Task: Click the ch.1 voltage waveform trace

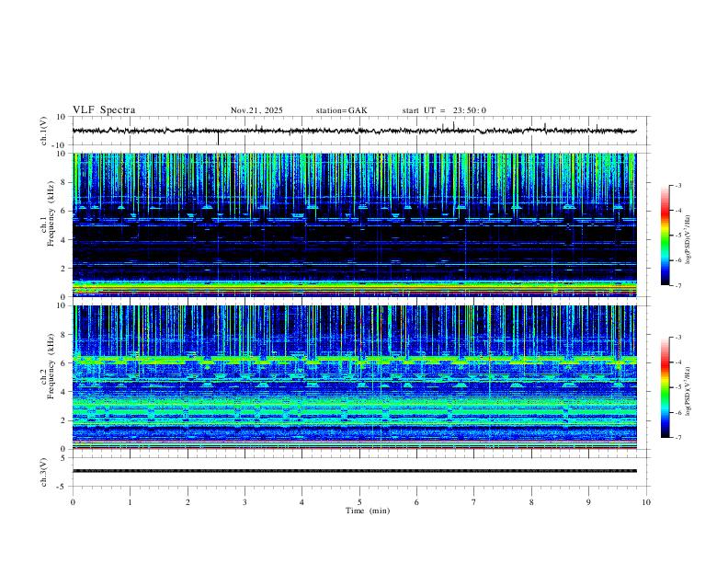Action: (354, 131)
